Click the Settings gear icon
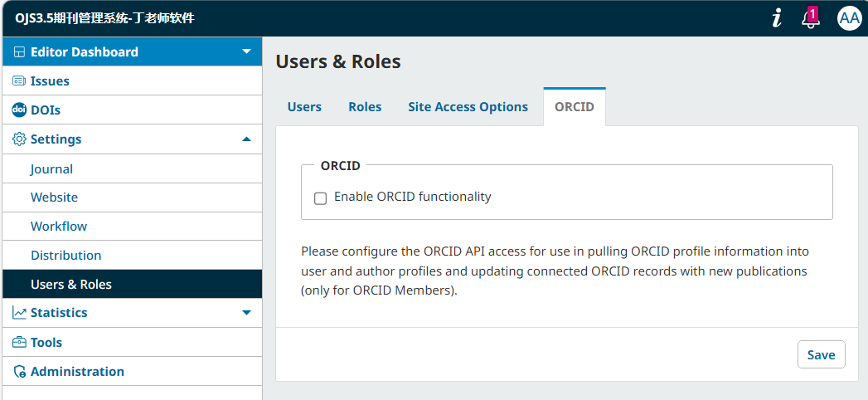Image resolution: width=868 pixels, height=400 pixels. (x=19, y=139)
